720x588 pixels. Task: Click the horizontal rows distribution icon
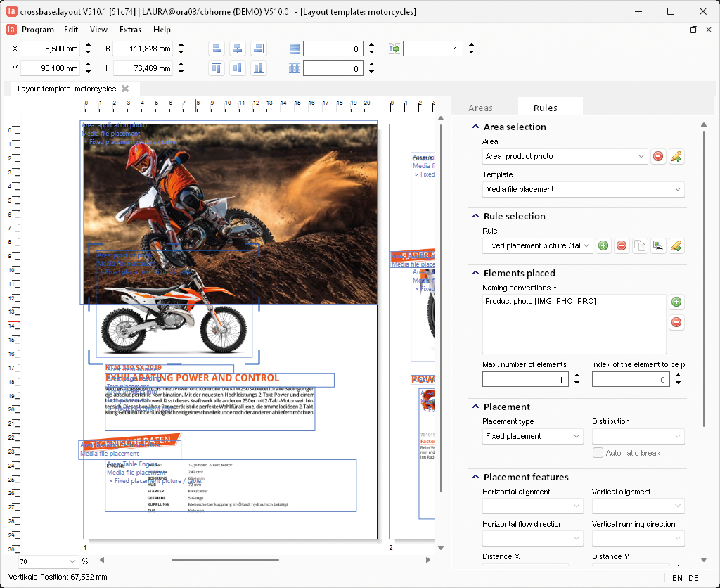(295, 49)
